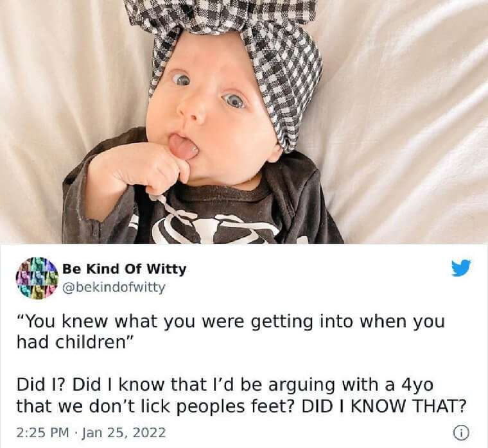Click the white bedsheet beside the baby
The height and width of the screenshot is (448, 488).
pos(405,125)
